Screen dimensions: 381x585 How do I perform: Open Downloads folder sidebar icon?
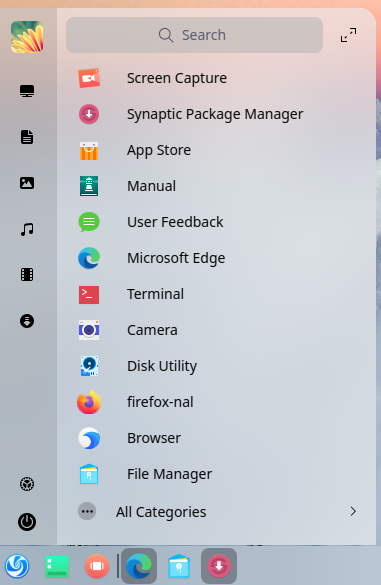coord(27,321)
